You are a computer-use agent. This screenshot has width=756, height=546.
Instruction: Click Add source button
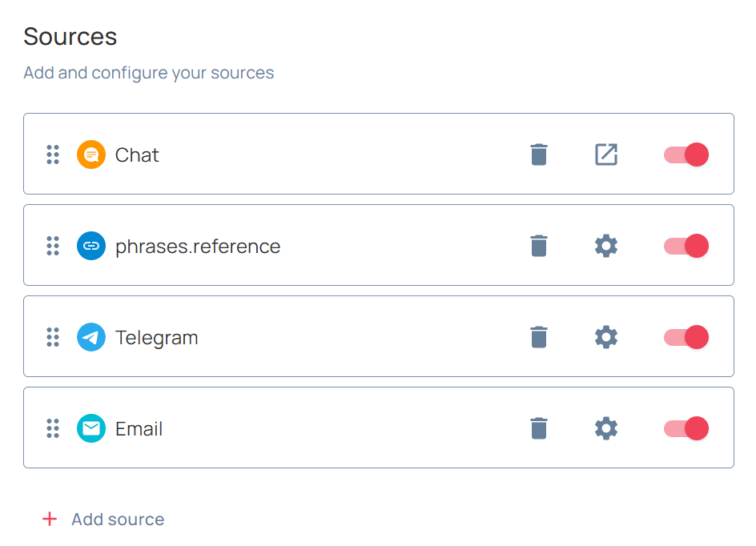[x=103, y=519]
